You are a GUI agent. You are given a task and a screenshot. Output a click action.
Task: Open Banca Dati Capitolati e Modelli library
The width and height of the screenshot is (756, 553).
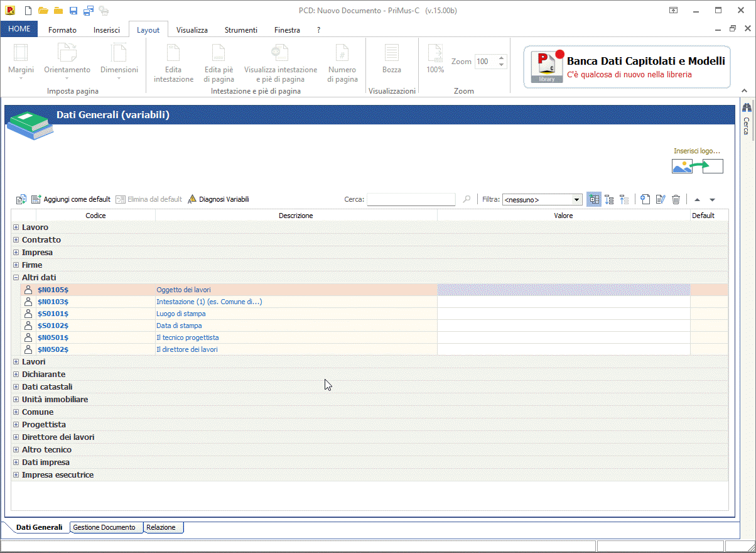coord(627,67)
